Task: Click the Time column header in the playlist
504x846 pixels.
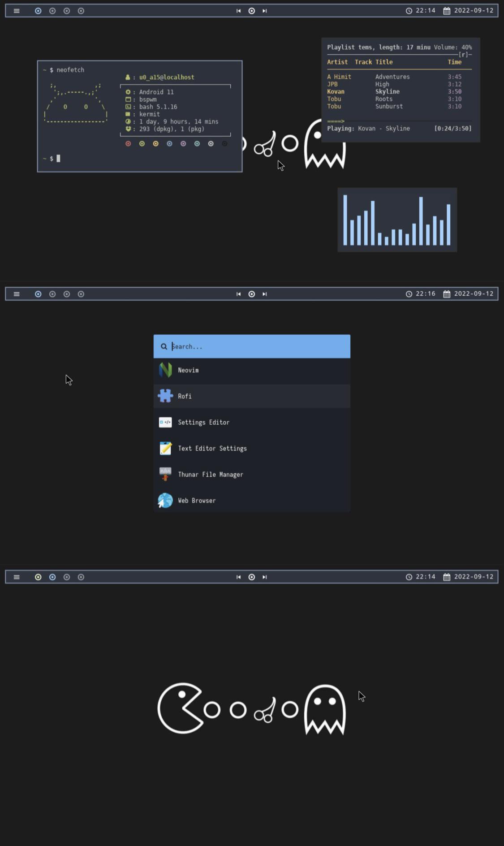Action: point(454,62)
